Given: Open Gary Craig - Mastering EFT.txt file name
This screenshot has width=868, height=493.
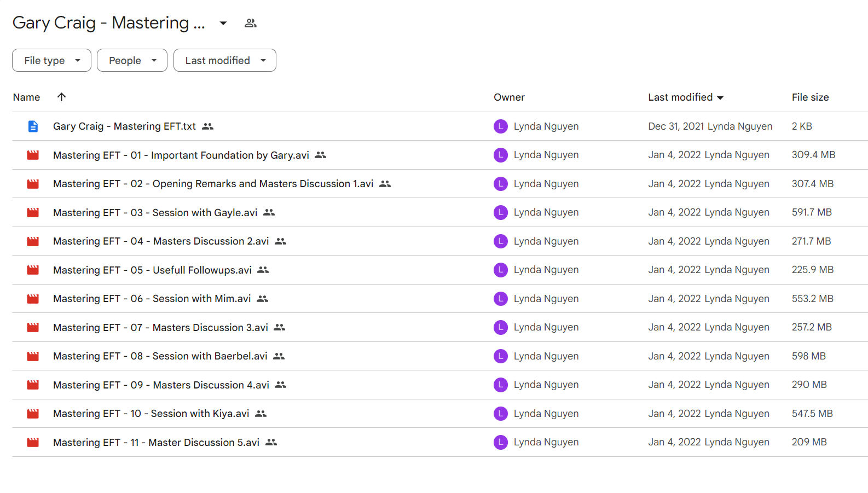Looking at the screenshot, I should (124, 126).
